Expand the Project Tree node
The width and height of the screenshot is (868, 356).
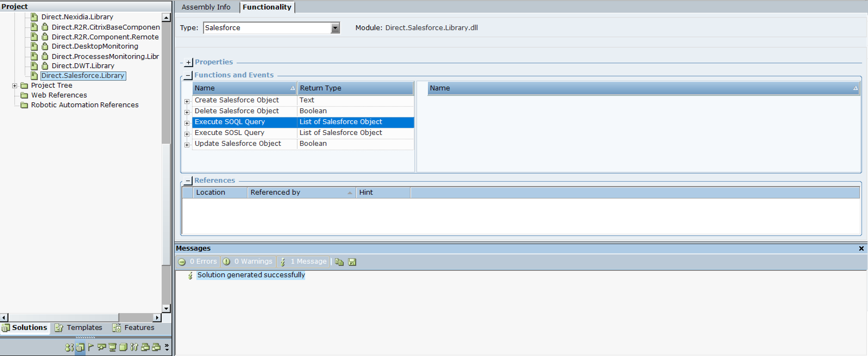click(14, 86)
